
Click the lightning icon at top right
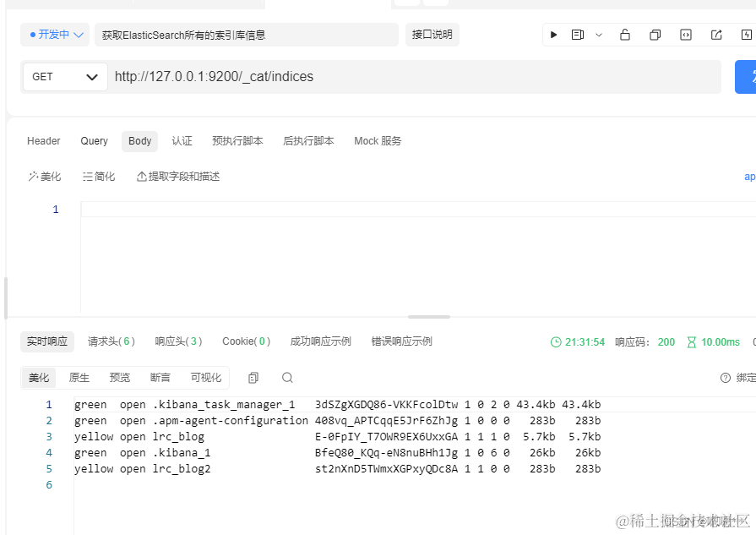point(747,35)
